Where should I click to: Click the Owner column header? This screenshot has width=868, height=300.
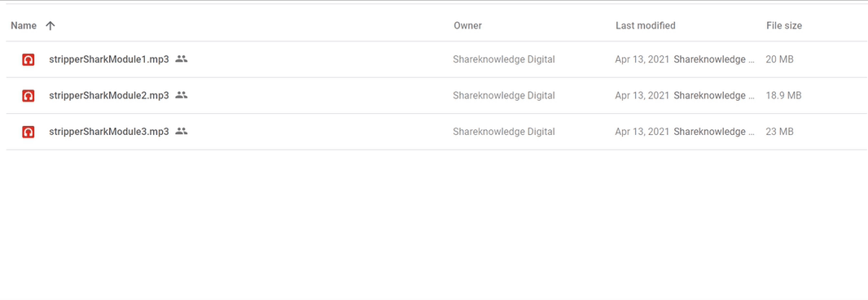tap(467, 25)
